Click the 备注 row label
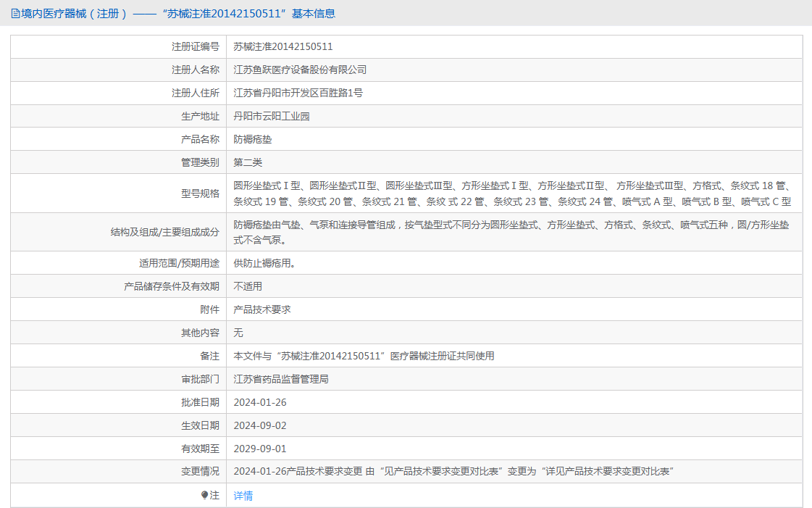812x508 pixels. point(209,357)
